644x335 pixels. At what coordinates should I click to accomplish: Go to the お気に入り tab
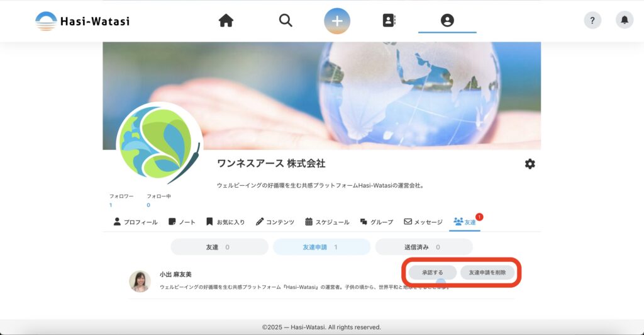(x=226, y=222)
